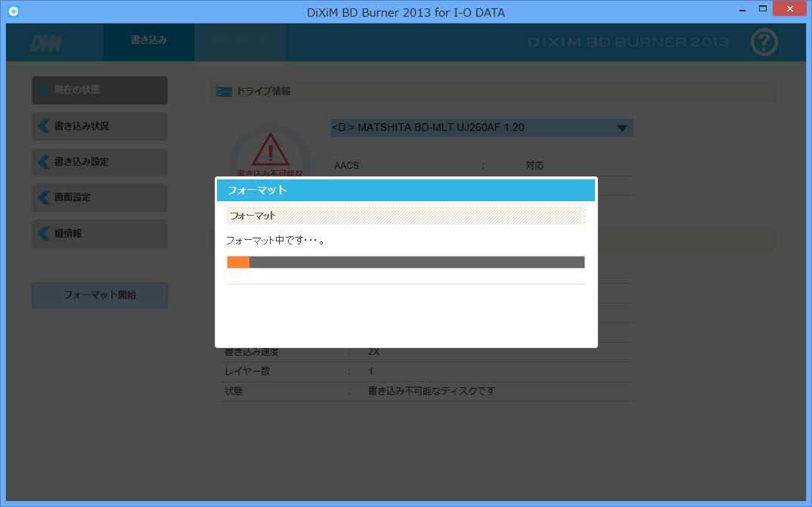Switch to the 書き込み tab

click(x=149, y=42)
